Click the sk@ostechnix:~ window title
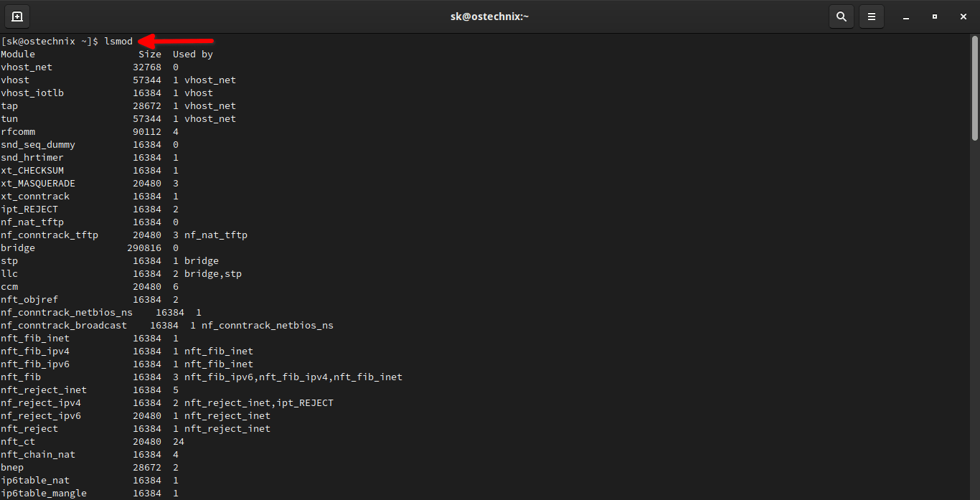The width and height of the screenshot is (980, 500). coord(489,16)
